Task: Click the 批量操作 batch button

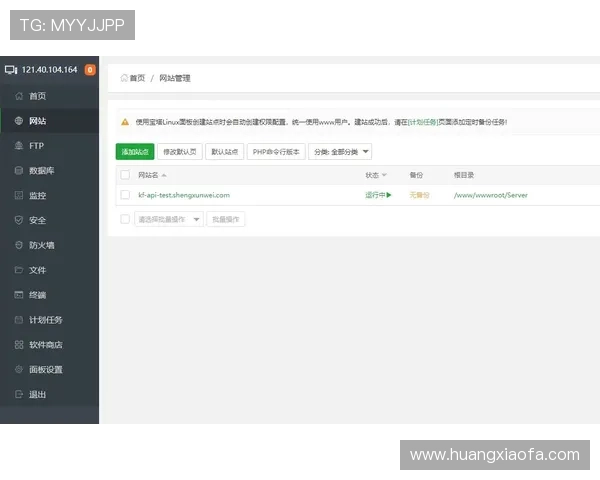Action: tap(226, 219)
